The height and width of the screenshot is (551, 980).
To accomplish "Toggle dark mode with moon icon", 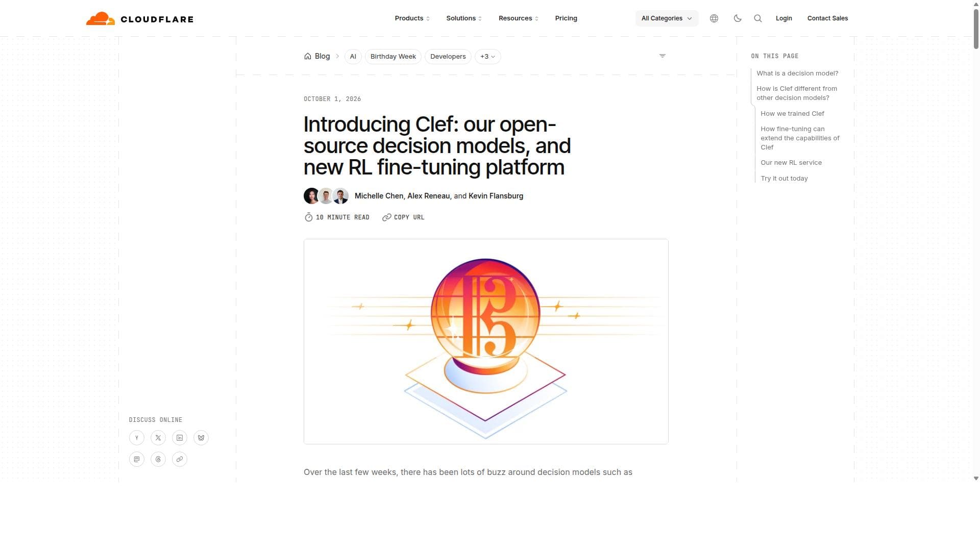I will [738, 18].
